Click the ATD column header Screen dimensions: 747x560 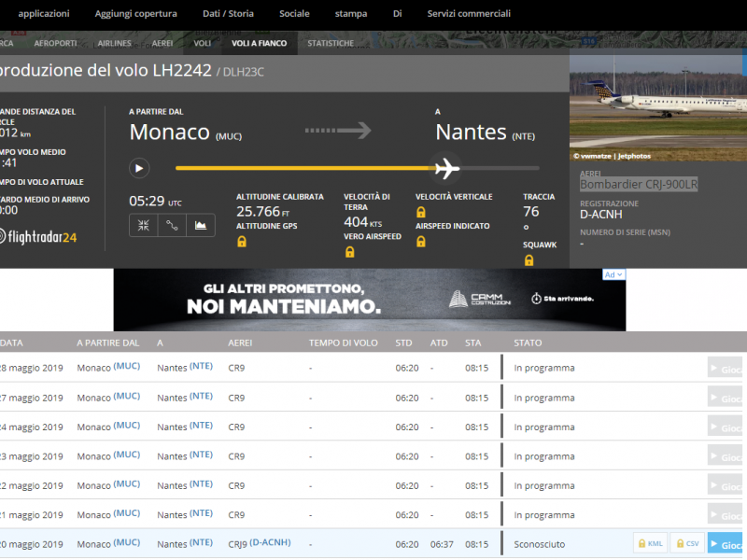[439, 343]
